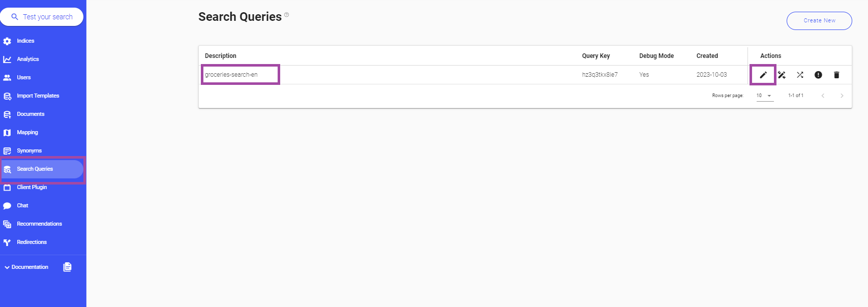868x307 pixels.
Task: Navigate to Import Templates in sidebar
Action: (x=38, y=96)
